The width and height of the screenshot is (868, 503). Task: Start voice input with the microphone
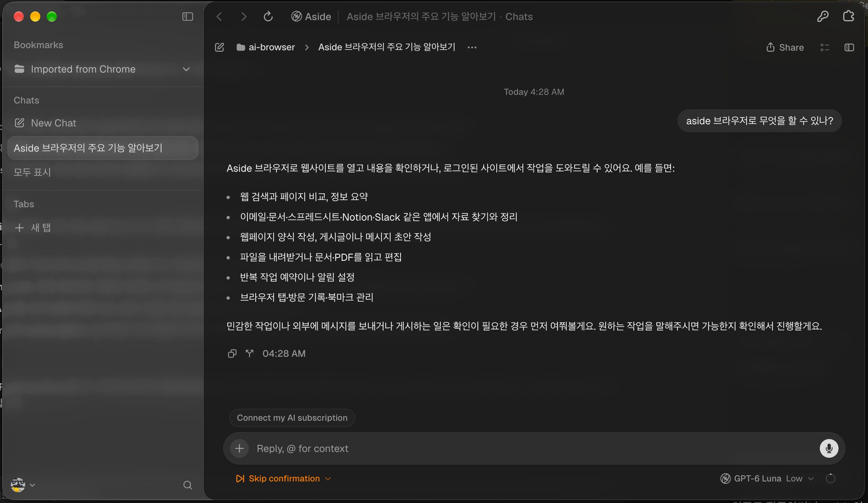click(x=829, y=448)
